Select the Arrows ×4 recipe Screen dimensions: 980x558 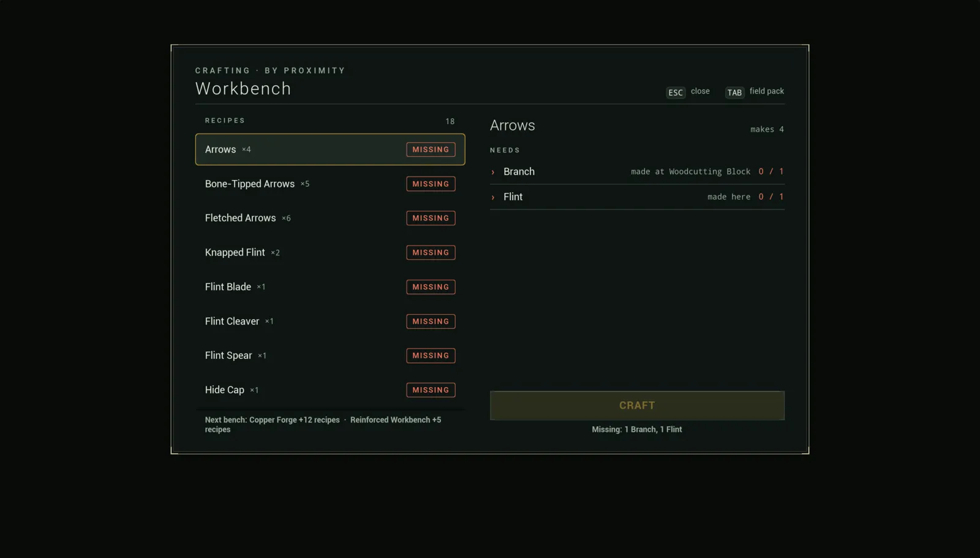click(330, 149)
